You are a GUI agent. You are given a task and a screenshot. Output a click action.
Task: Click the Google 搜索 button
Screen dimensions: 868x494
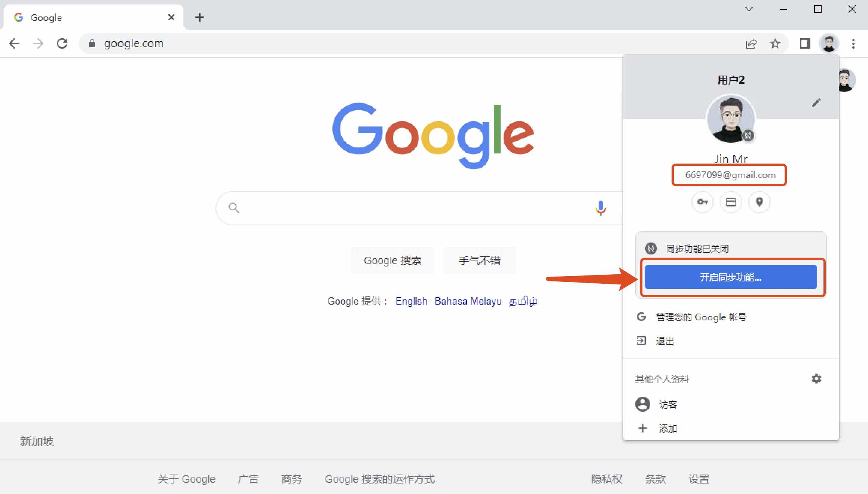coord(392,260)
